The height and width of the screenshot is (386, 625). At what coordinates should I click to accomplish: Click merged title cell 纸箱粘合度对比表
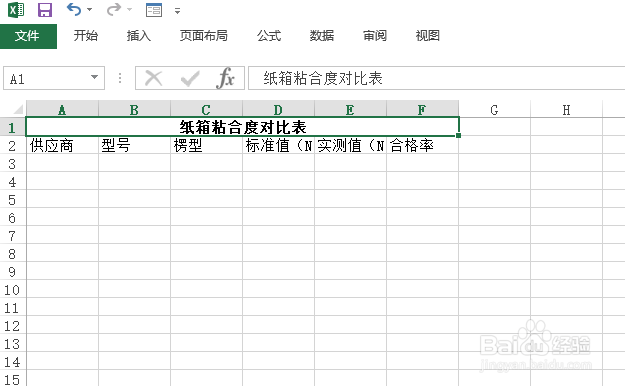point(242,127)
